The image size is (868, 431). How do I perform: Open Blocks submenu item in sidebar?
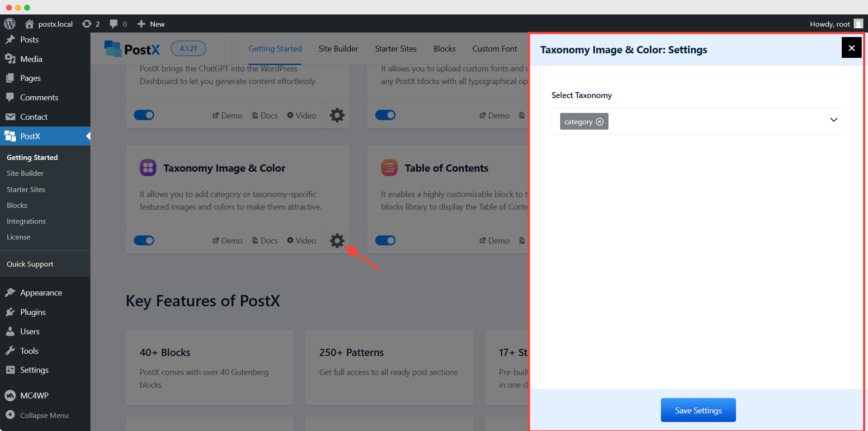[x=17, y=206]
